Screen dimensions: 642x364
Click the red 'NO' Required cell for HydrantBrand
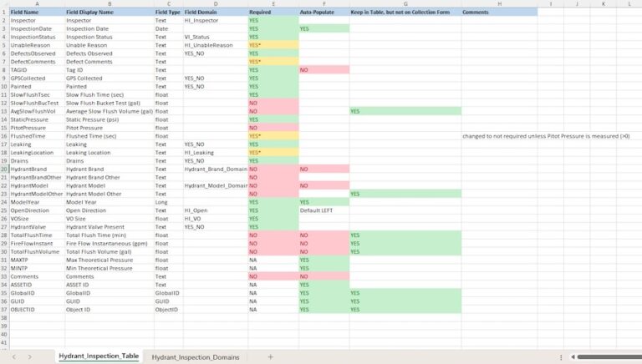[273, 169]
